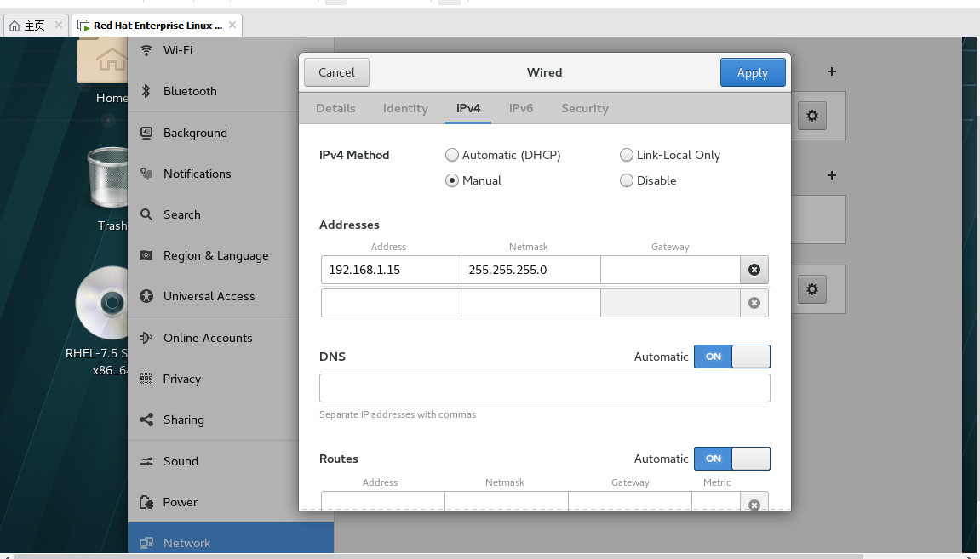The image size is (980, 559).
Task: Delete the route row with its X icon
Action: [754, 503]
